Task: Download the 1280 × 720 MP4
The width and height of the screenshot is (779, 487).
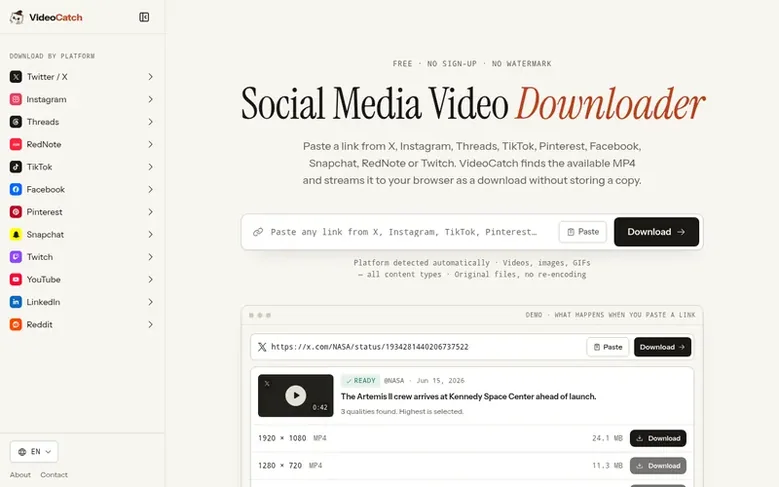Action: pos(658,466)
